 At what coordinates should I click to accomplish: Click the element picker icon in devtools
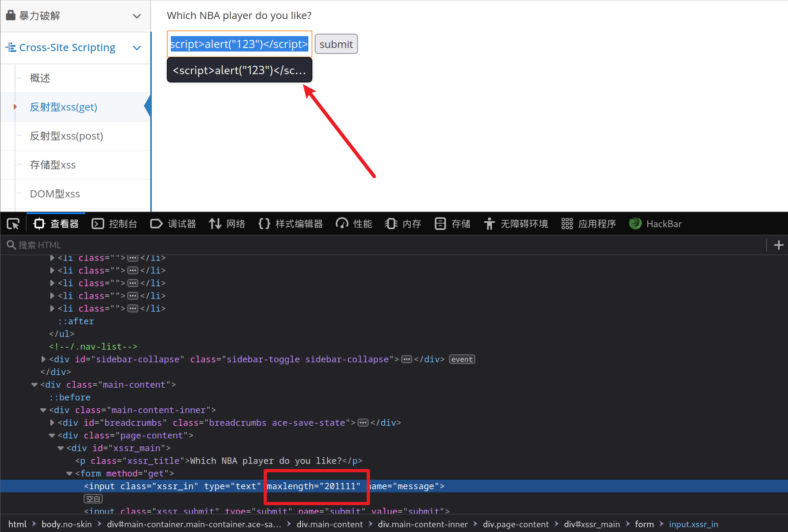coord(13,224)
